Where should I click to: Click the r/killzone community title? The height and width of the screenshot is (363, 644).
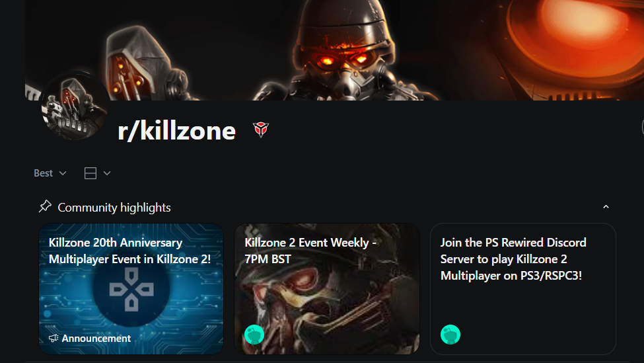[176, 131]
